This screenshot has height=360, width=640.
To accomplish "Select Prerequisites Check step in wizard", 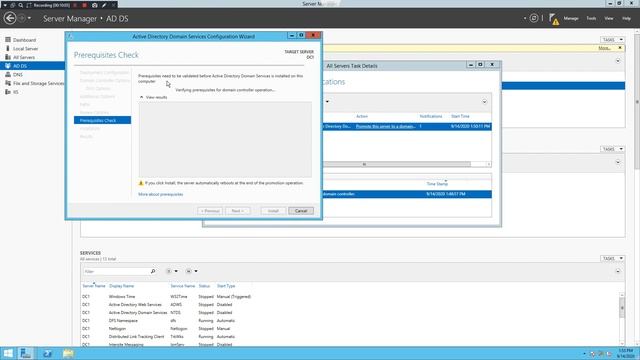I will point(102,120).
